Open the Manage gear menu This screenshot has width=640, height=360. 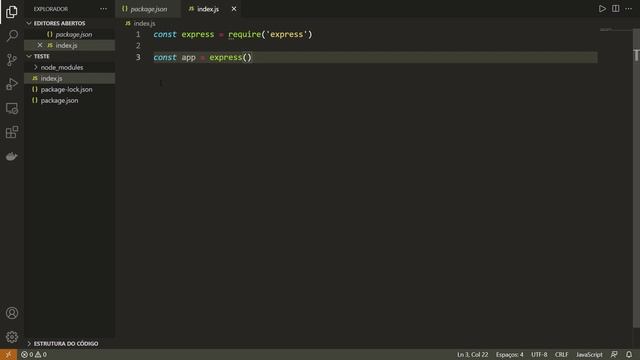tap(11, 337)
